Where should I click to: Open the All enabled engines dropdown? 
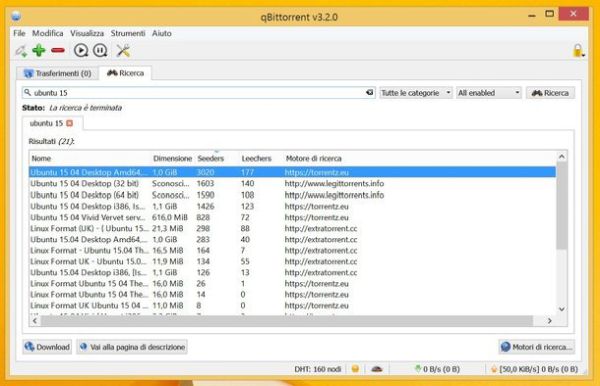pos(489,93)
